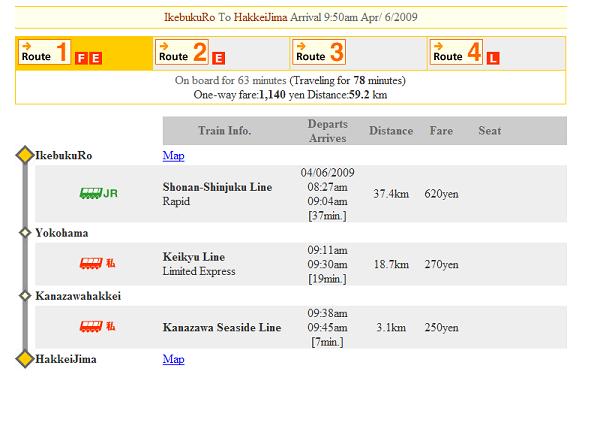
Task: Switch to the Route 2 tab
Action: 182,52
